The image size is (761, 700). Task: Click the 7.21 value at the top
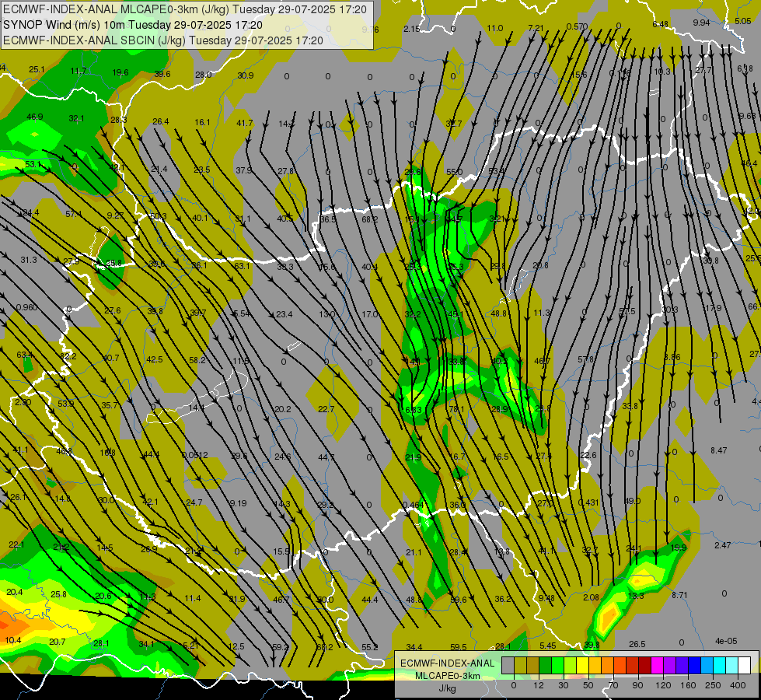point(536,28)
